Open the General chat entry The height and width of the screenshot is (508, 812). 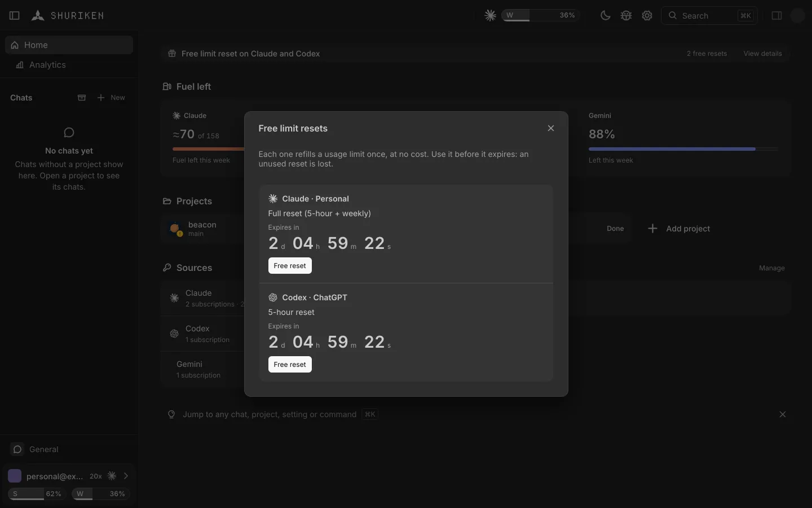pyautogui.click(x=69, y=449)
